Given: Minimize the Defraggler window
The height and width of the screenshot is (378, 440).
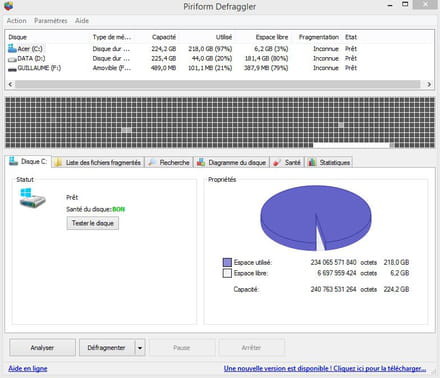Looking at the screenshot, I should point(390,5).
